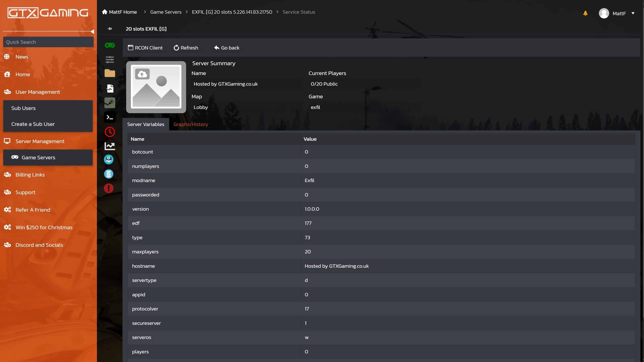644x362 pixels.
Task: Select the type row
Action: [x=381, y=237]
